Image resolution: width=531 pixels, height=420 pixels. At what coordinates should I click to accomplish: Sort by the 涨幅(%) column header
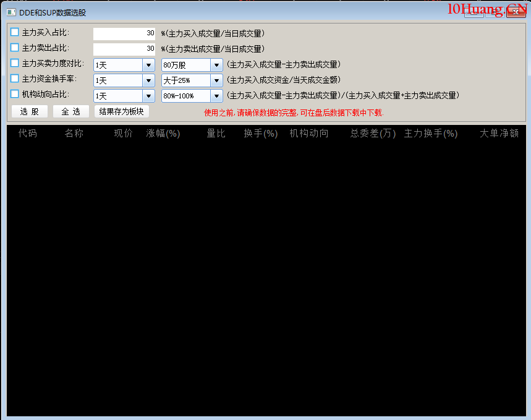(x=163, y=133)
